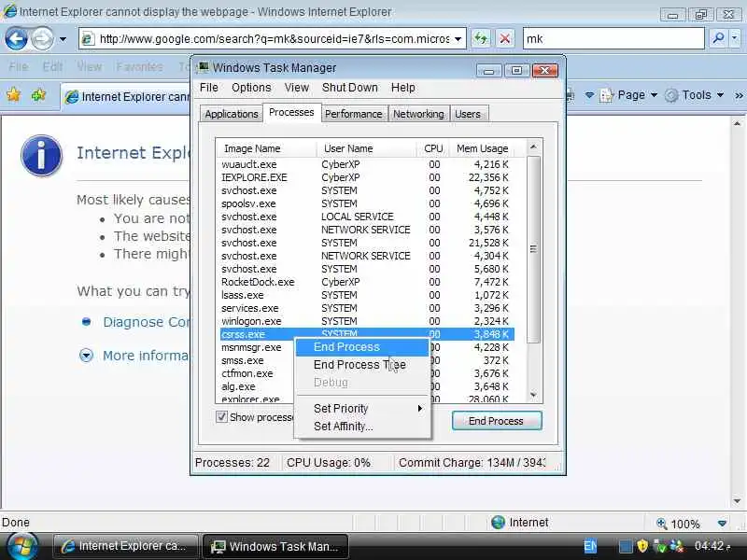Image resolution: width=747 pixels, height=560 pixels.
Task: Click the IE Tools gear icon
Action: [670, 95]
